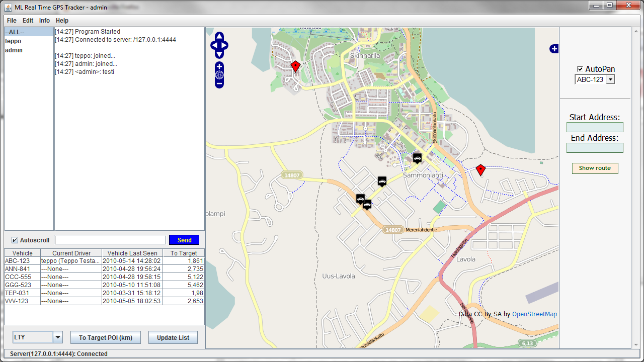Select the TEP-031 vehicle row
Viewport: 644px width, 362px height.
coord(104,293)
